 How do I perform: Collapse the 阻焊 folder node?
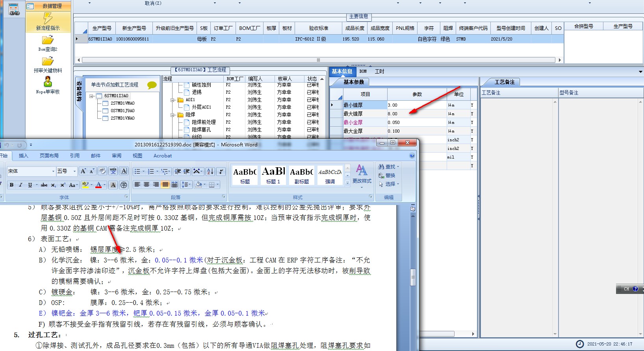tap(173, 115)
